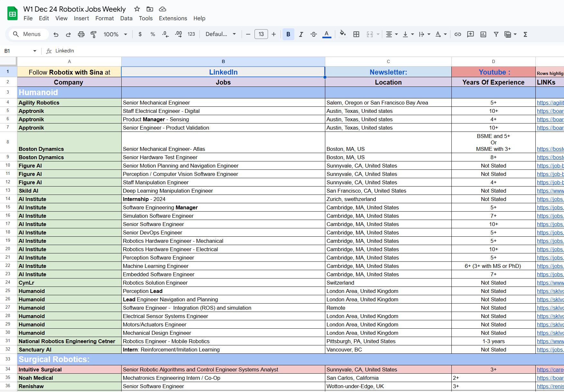564x392 pixels.
Task: Open the Google Sheets home icon
Action: [x=13, y=14]
